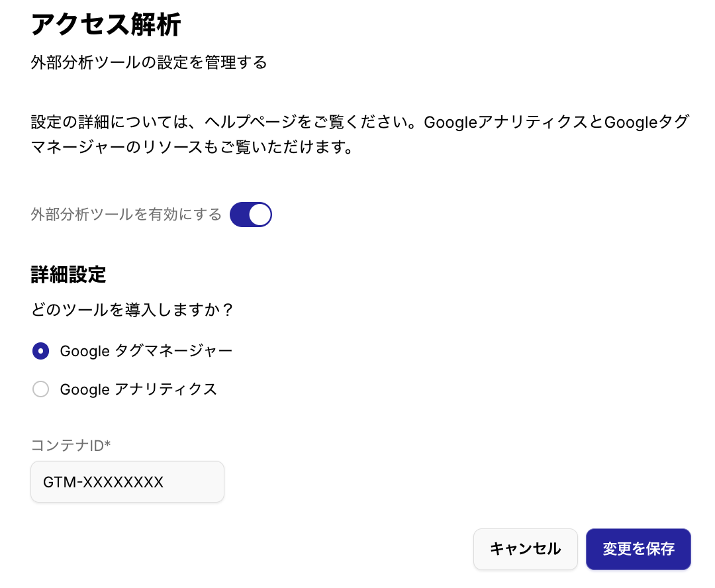Disable the external analytics tool toggle switch
Image resolution: width=715 pixels, height=588 pixels.
coord(250,215)
